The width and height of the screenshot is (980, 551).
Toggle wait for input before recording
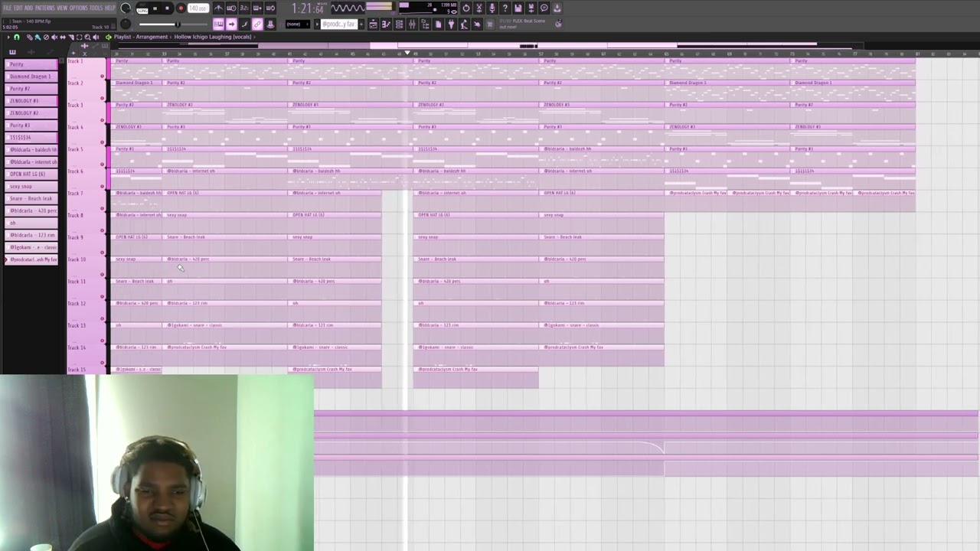231,8
